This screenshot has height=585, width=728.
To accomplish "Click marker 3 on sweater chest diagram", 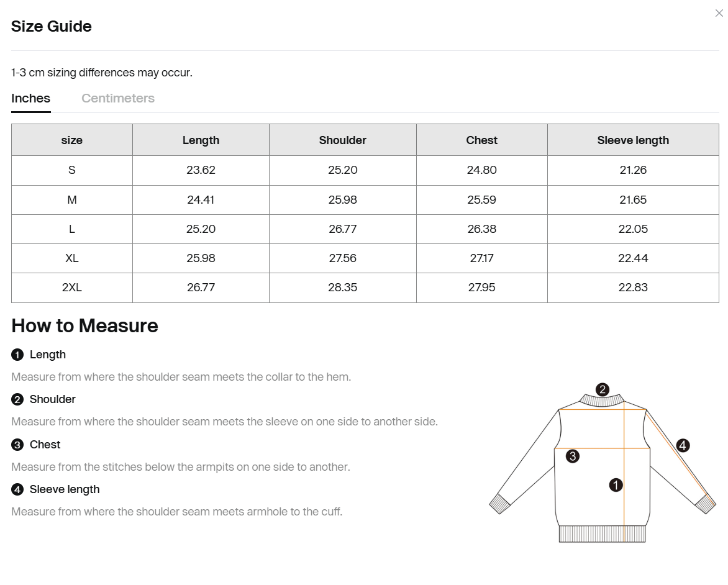I will 573,456.
